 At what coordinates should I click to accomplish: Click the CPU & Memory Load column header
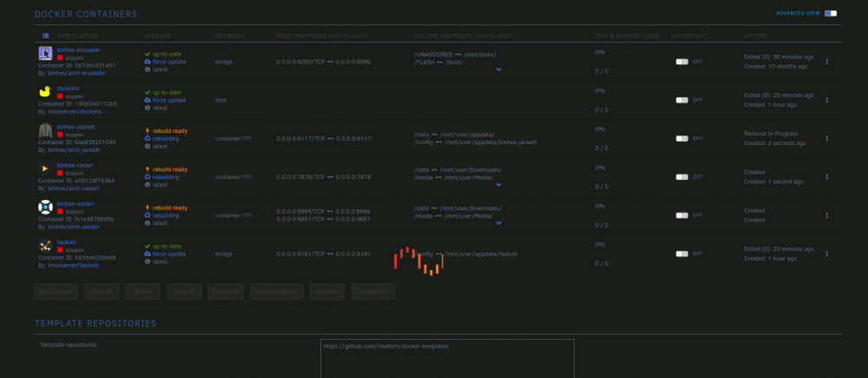pyautogui.click(x=628, y=36)
